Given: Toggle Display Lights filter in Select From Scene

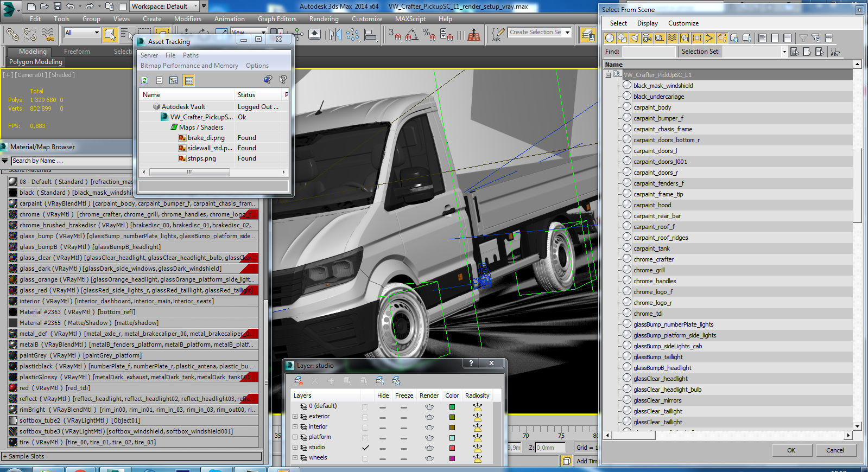Looking at the screenshot, I should click(x=635, y=38).
